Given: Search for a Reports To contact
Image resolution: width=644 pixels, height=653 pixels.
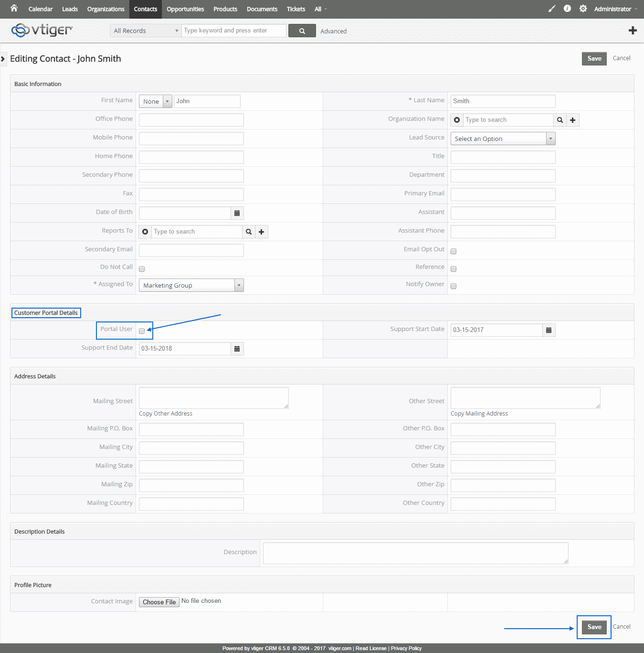Looking at the screenshot, I should [248, 232].
